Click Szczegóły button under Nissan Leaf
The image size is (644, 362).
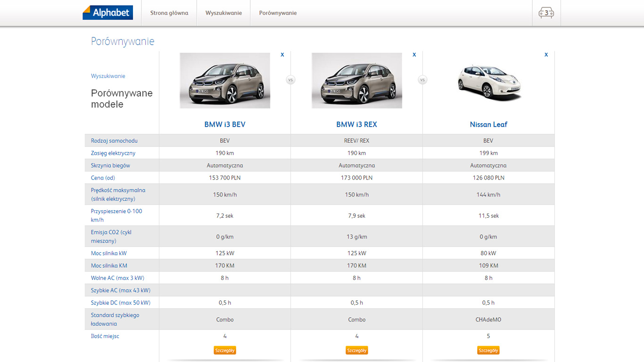click(488, 350)
